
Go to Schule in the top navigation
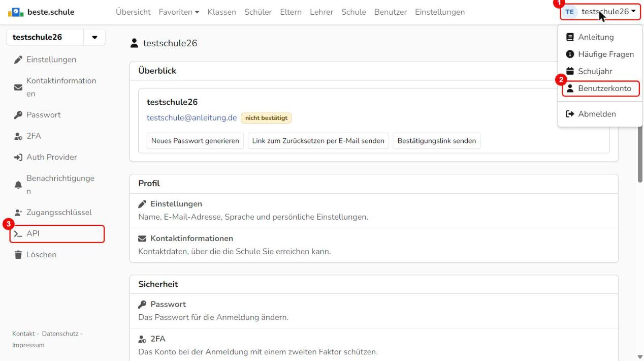(x=353, y=12)
